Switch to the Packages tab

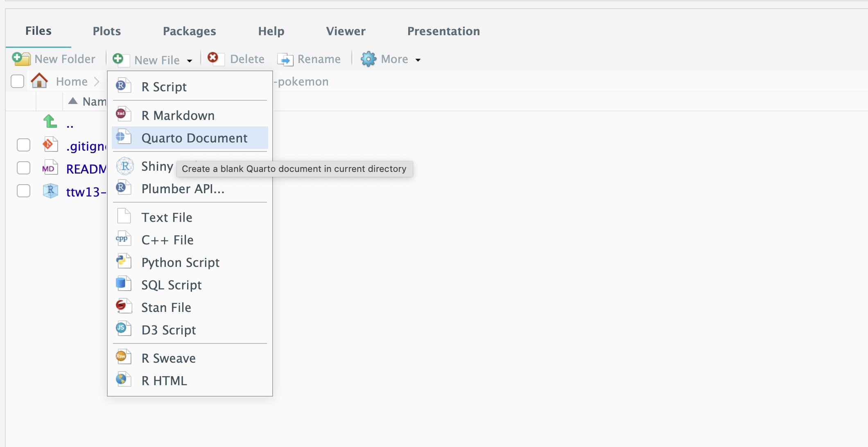point(189,31)
